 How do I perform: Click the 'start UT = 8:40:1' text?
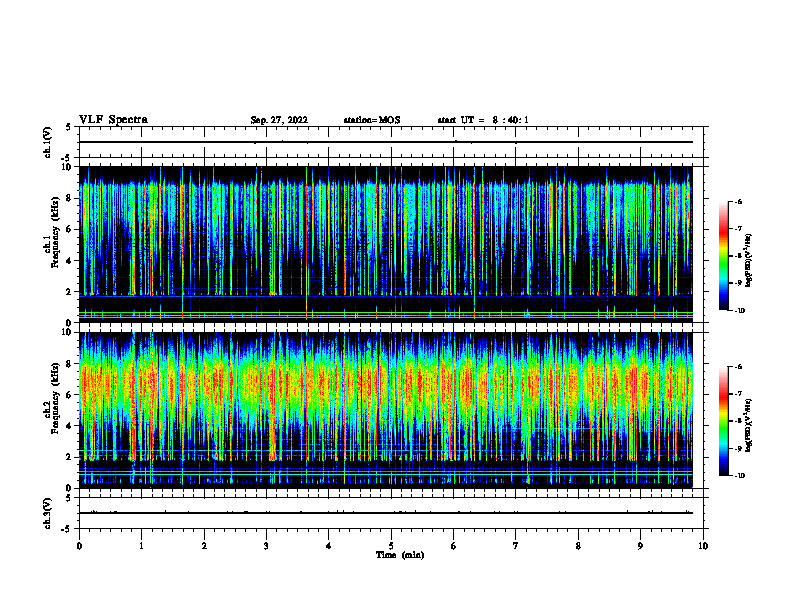click(x=483, y=120)
